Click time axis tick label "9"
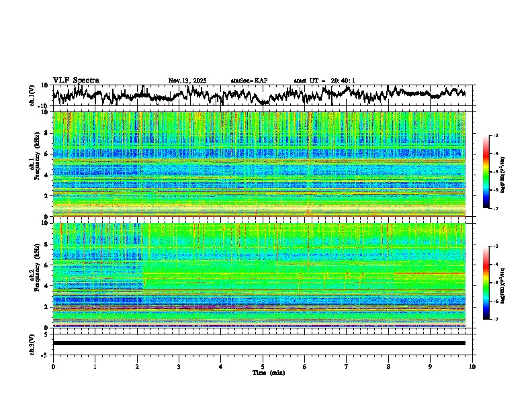Image resolution: width=532 pixels, height=411 pixels. 430,367
